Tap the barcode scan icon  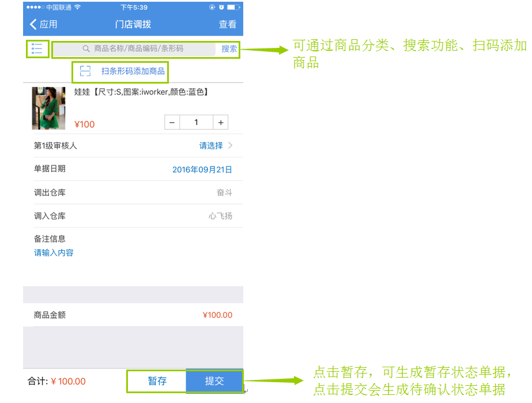pos(85,71)
